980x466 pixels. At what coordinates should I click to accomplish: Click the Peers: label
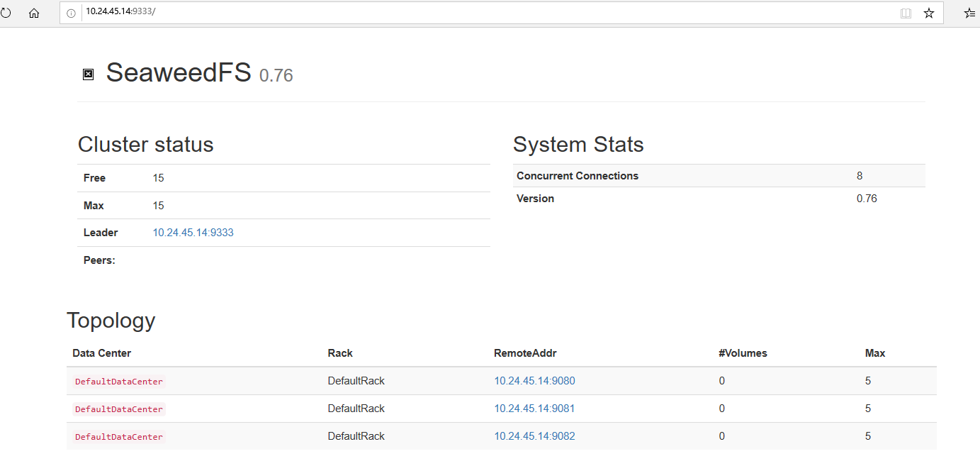[99, 260]
